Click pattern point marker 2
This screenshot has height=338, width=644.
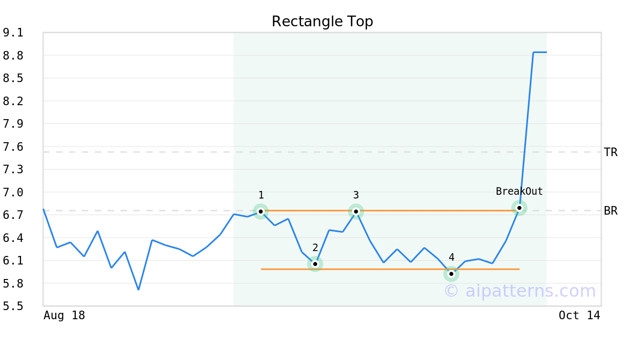[x=315, y=263]
